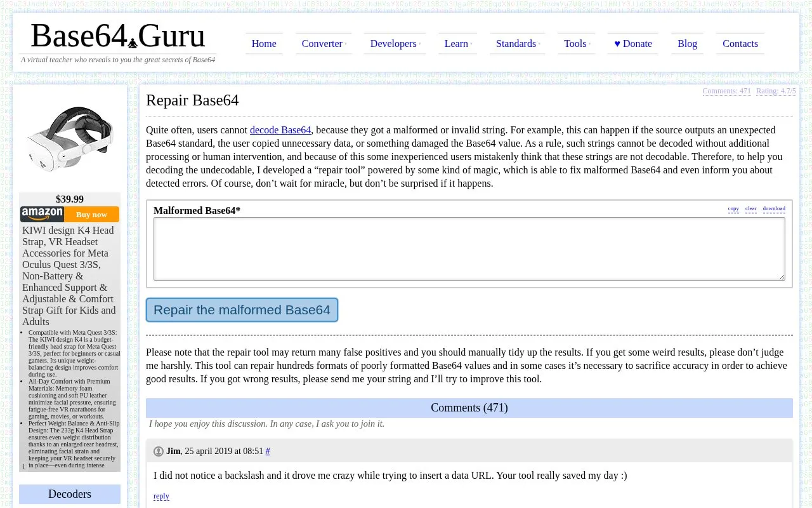Open the Home menu item

coord(264,44)
